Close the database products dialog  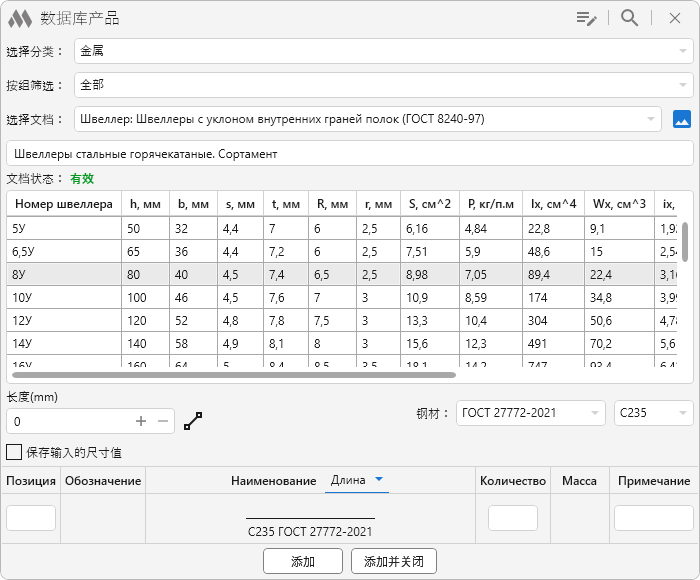tap(674, 18)
